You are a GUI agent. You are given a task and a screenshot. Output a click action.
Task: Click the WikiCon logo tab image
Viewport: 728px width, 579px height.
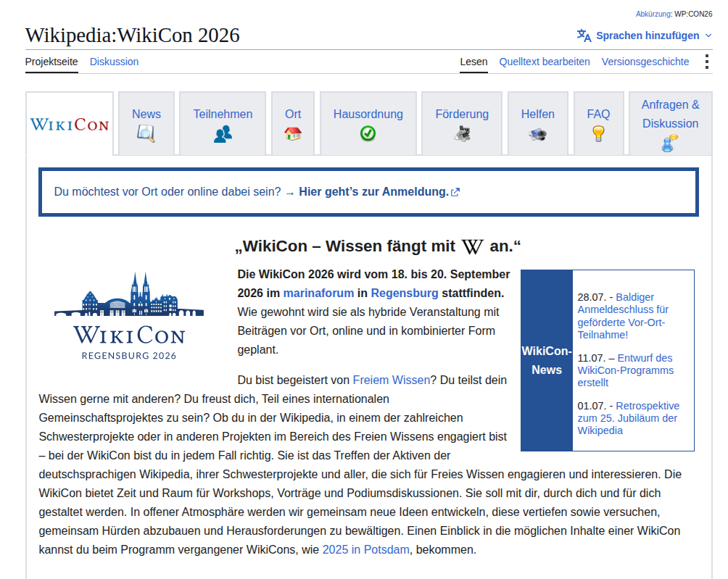[70, 125]
